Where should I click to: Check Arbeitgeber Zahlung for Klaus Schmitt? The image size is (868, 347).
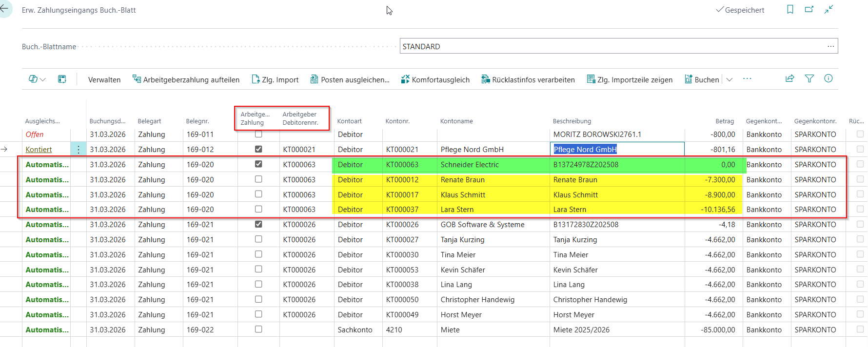[x=258, y=194]
